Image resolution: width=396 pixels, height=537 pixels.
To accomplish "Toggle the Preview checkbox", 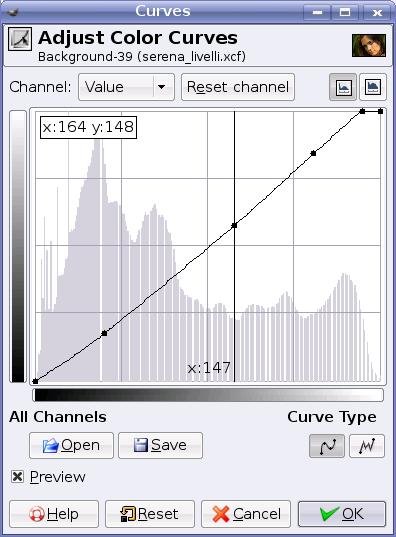I will (x=17, y=477).
